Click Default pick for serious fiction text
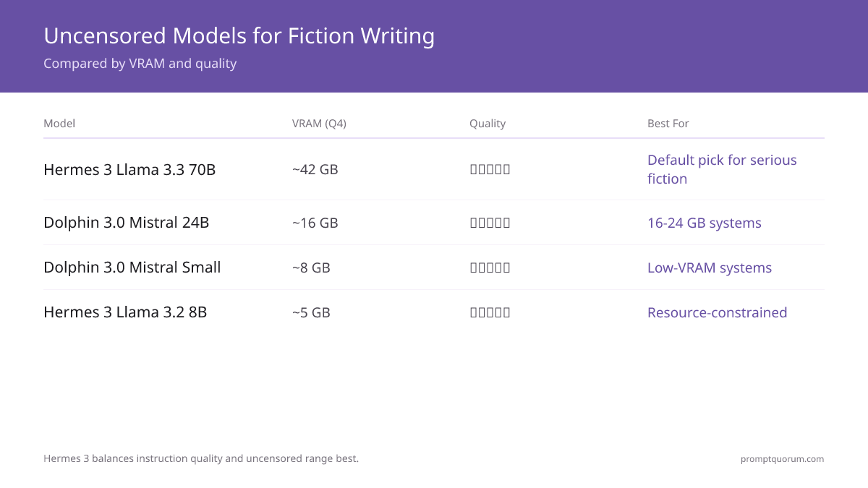 (722, 170)
